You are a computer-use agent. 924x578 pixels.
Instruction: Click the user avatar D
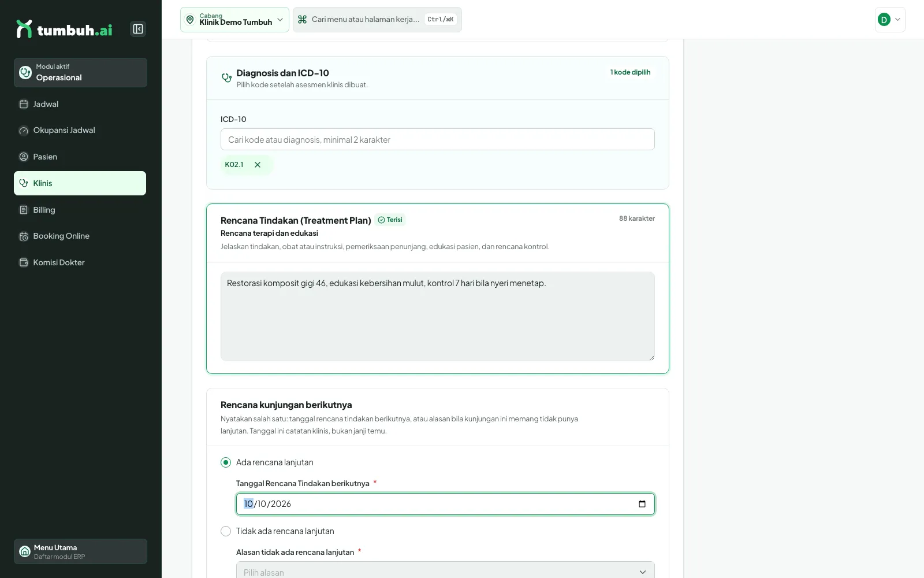pyautogui.click(x=884, y=20)
